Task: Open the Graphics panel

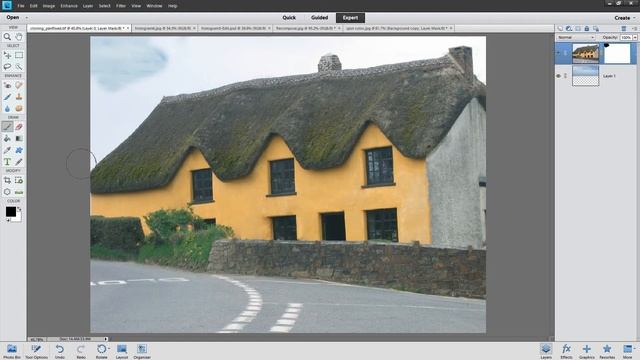Action: coord(587,351)
